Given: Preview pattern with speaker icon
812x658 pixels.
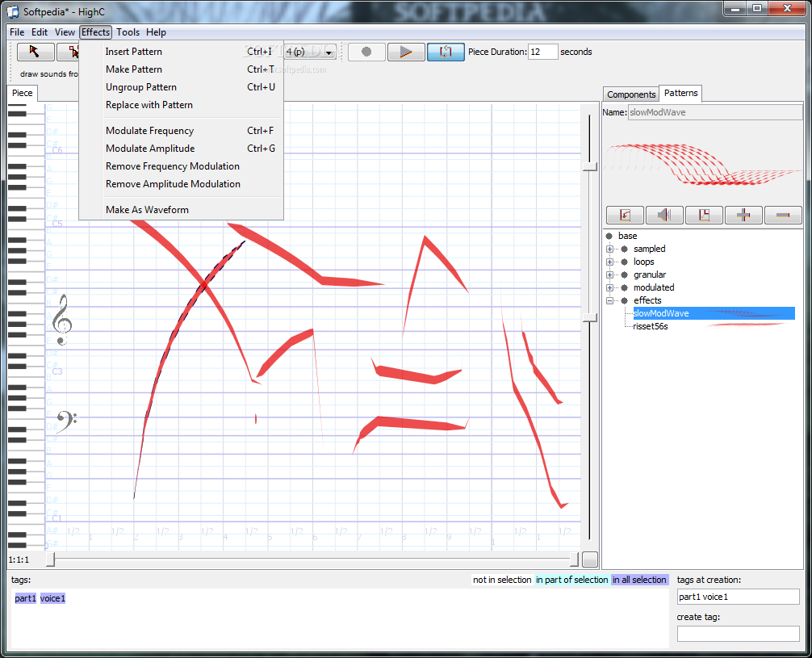Looking at the screenshot, I should (664, 215).
